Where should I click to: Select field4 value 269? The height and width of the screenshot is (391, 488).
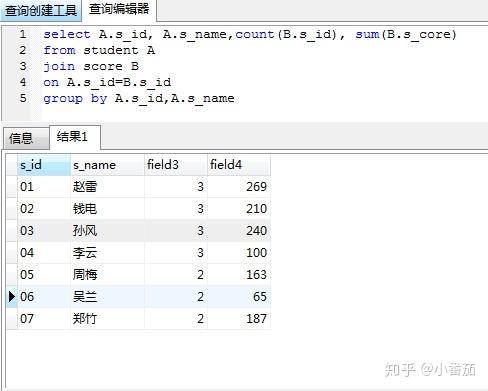point(239,187)
